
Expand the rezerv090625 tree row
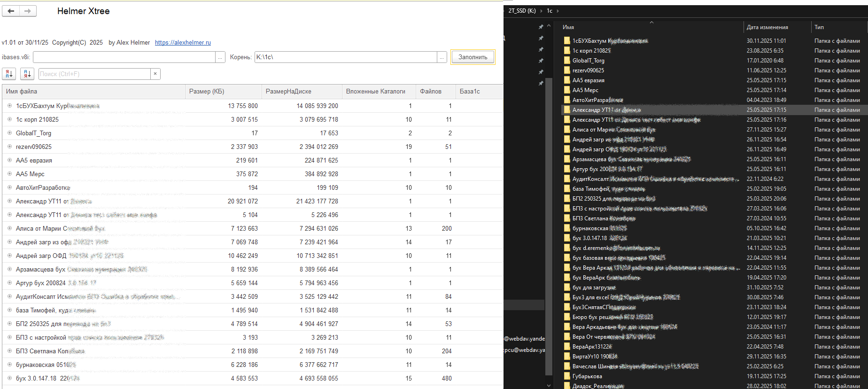click(9, 147)
